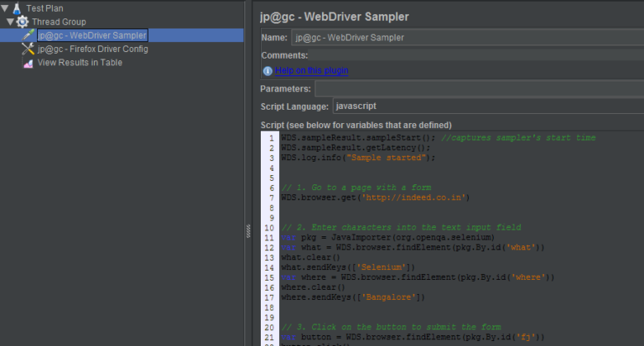Click line number 14 in script gutter
The height and width of the screenshot is (346, 644).
click(x=269, y=267)
